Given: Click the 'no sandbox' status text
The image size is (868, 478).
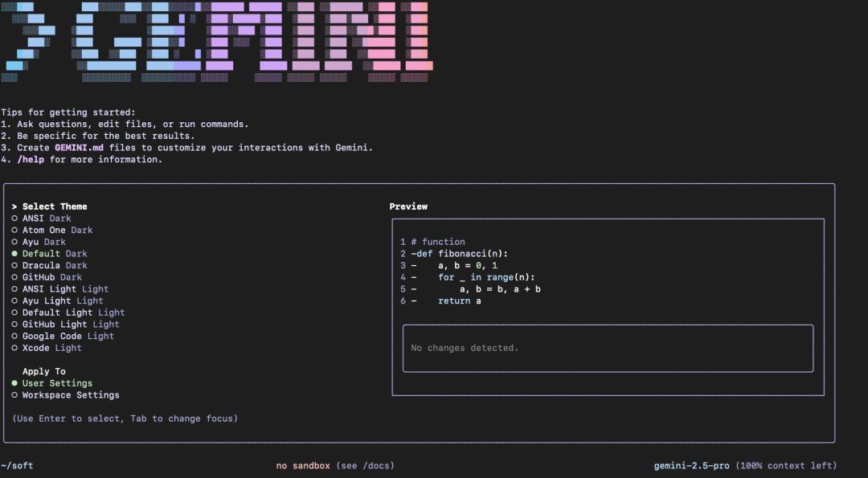Looking at the screenshot, I should pyautogui.click(x=303, y=466).
